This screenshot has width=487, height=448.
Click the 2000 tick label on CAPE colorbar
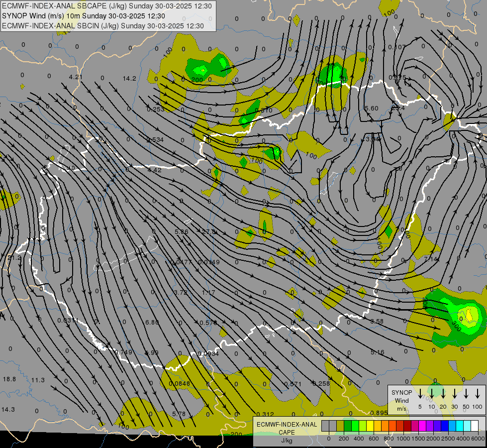coord(433,439)
